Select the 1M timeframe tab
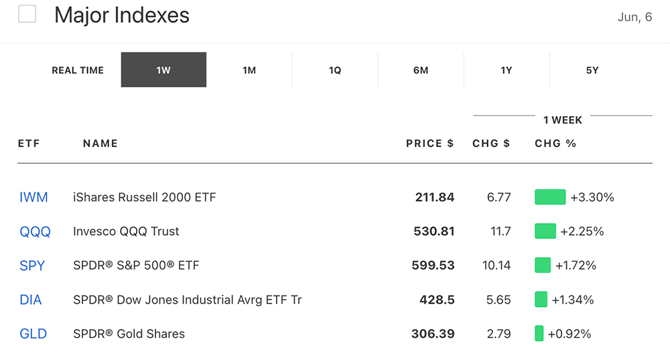Screen dimensions: 670x360 tap(249, 70)
